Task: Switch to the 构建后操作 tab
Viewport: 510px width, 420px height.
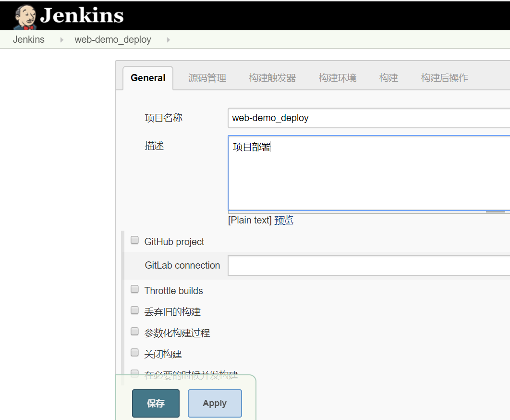Action: click(x=444, y=78)
